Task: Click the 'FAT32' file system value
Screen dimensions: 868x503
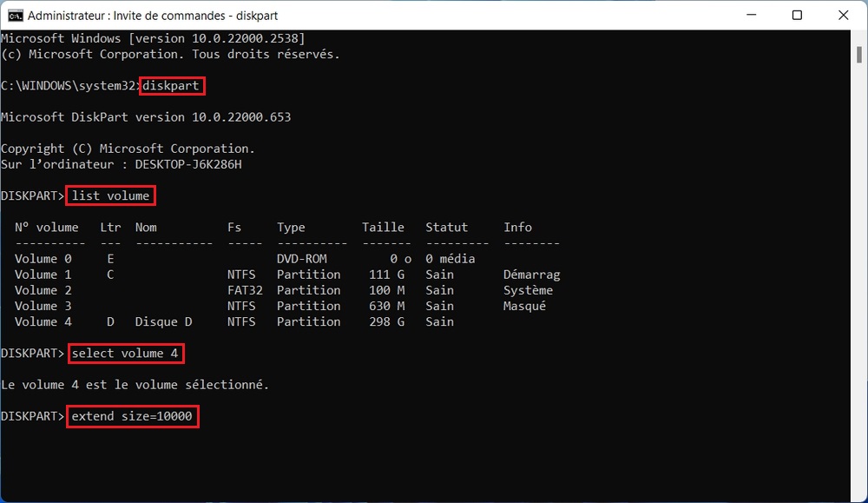Action: click(245, 290)
